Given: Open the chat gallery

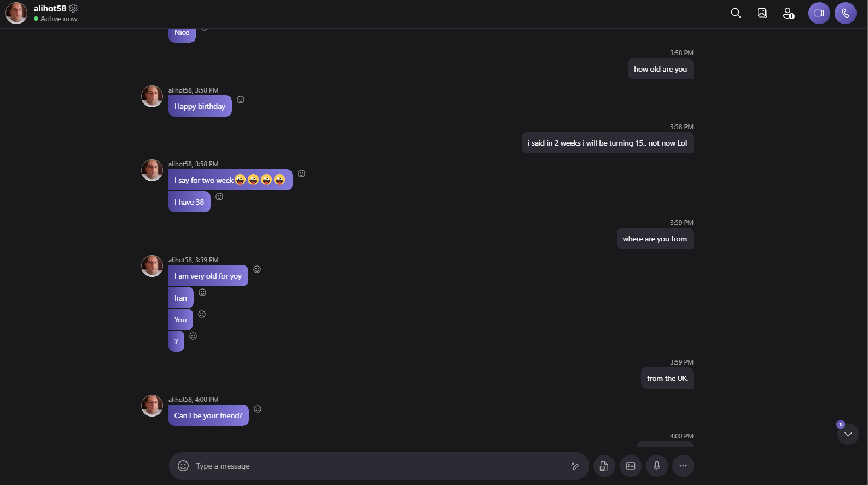Looking at the screenshot, I should (762, 13).
